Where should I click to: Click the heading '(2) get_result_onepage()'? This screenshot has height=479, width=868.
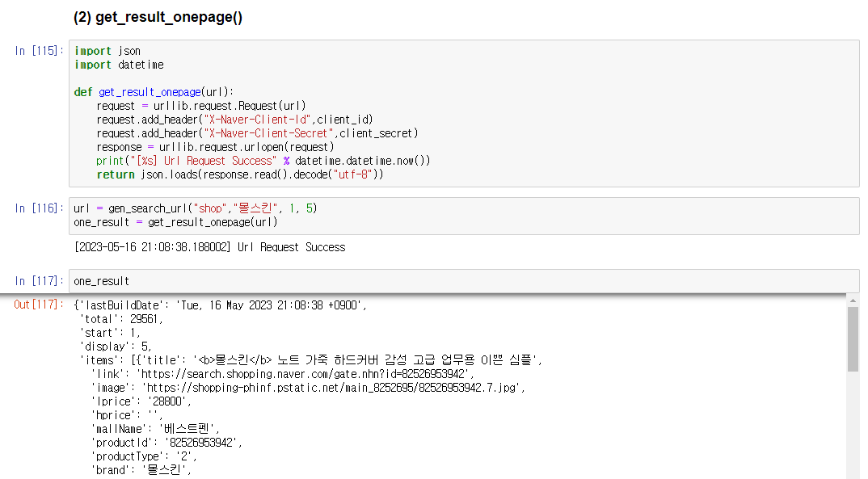point(158,17)
